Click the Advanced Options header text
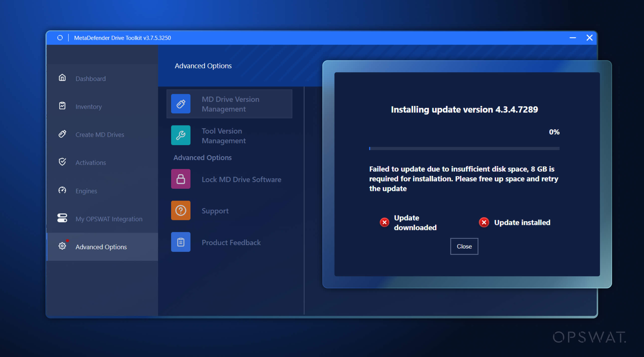 click(203, 66)
